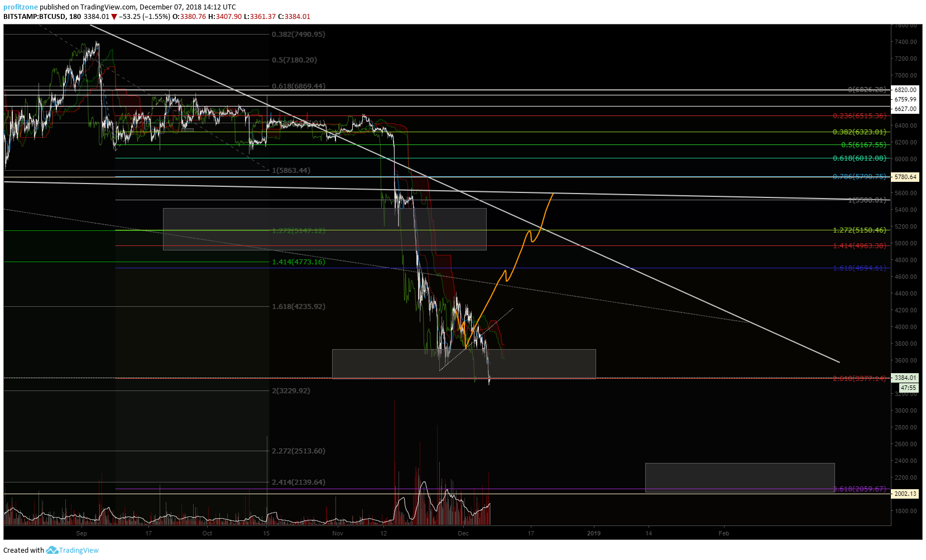Viewport: 926px width, 560px height.
Task: Click the 2(3229.92) Fibonacci label
Action: [x=291, y=391]
